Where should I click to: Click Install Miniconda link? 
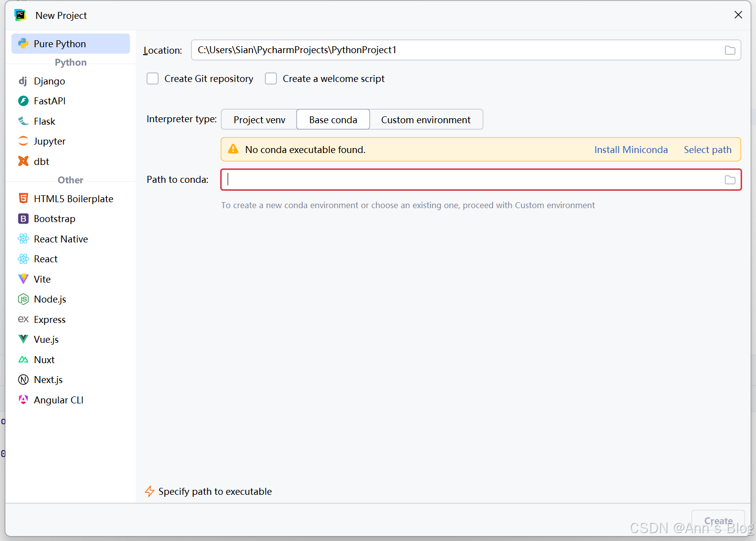pos(631,150)
